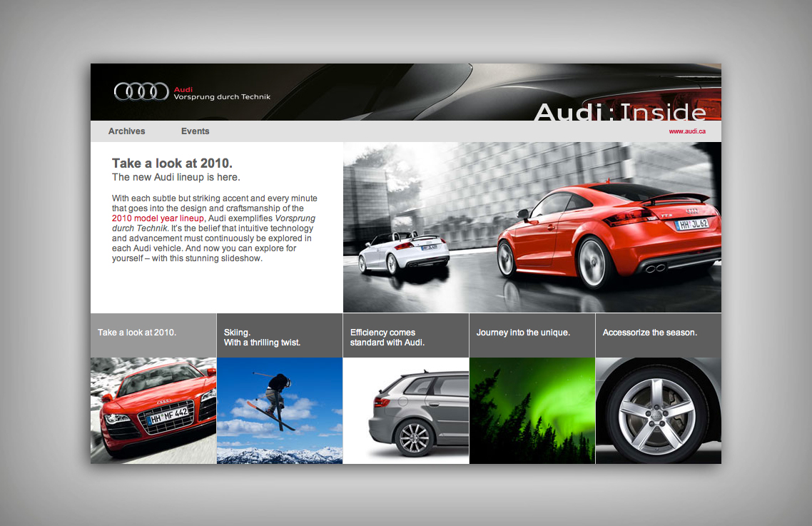Open the grey Audi hatchback thumbnail

click(406, 410)
